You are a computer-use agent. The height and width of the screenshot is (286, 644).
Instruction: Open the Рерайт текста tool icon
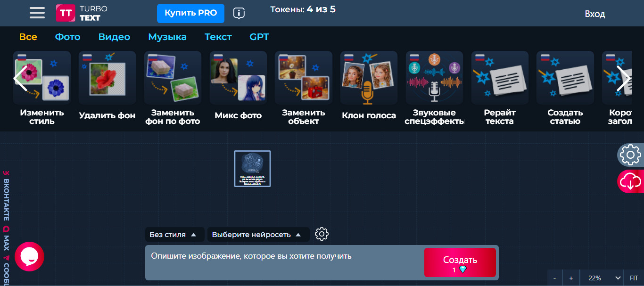(x=500, y=78)
